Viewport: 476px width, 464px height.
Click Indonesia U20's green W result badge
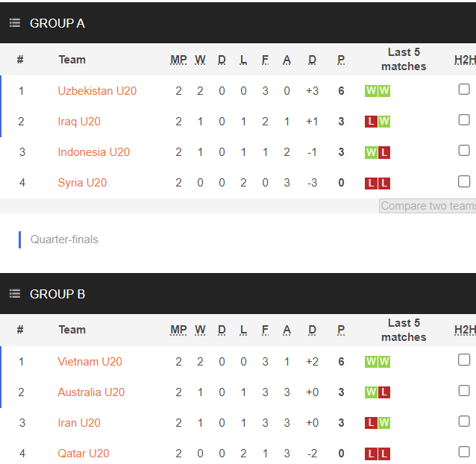pos(371,152)
